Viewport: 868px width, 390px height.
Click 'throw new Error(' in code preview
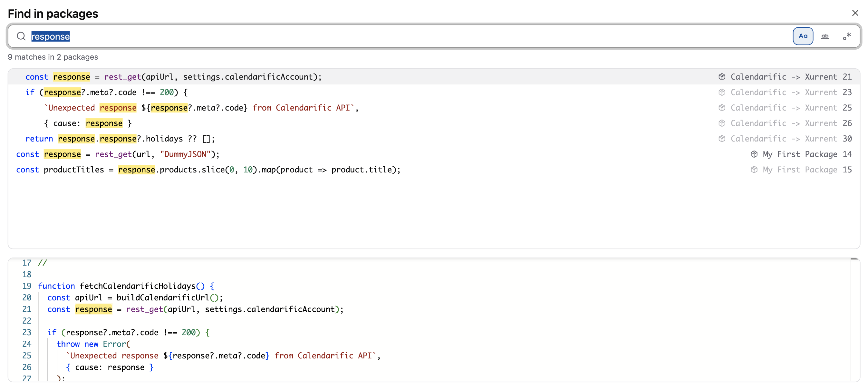coord(93,344)
